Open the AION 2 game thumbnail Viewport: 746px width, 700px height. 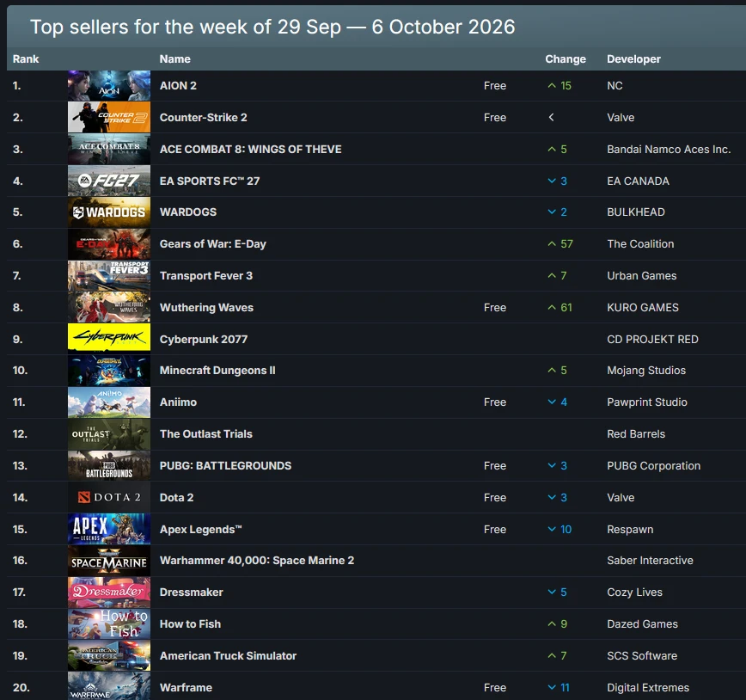tap(109, 86)
